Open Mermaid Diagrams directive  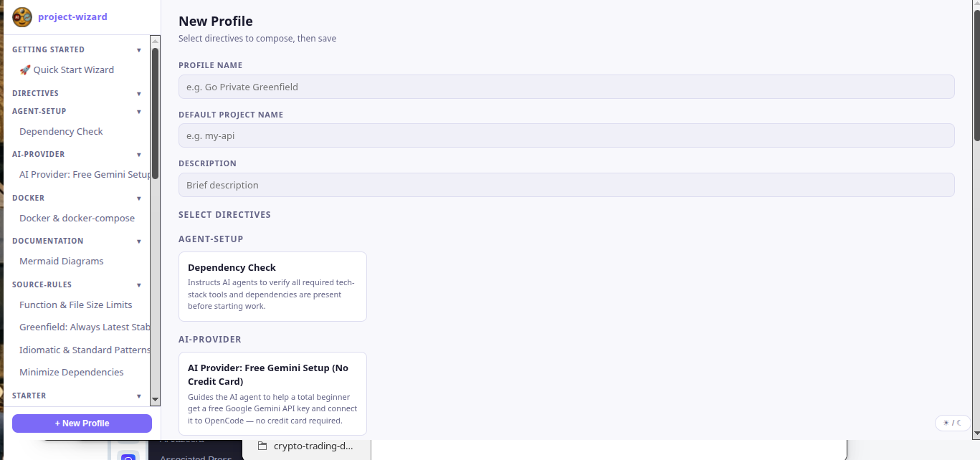pyautogui.click(x=62, y=262)
